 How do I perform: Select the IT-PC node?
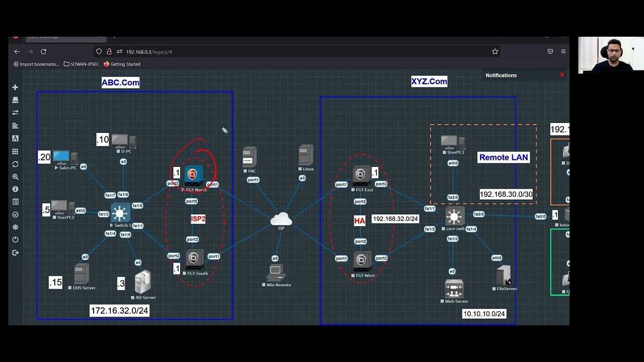pos(124,141)
